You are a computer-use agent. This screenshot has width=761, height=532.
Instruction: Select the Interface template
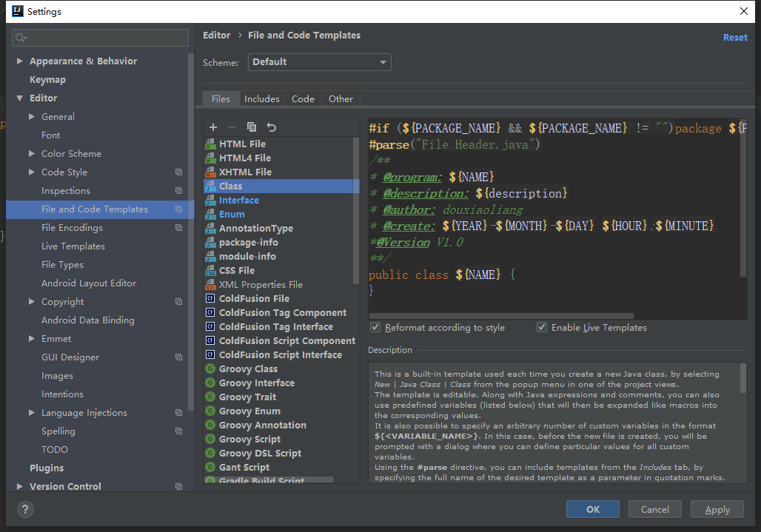[x=281, y=201]
